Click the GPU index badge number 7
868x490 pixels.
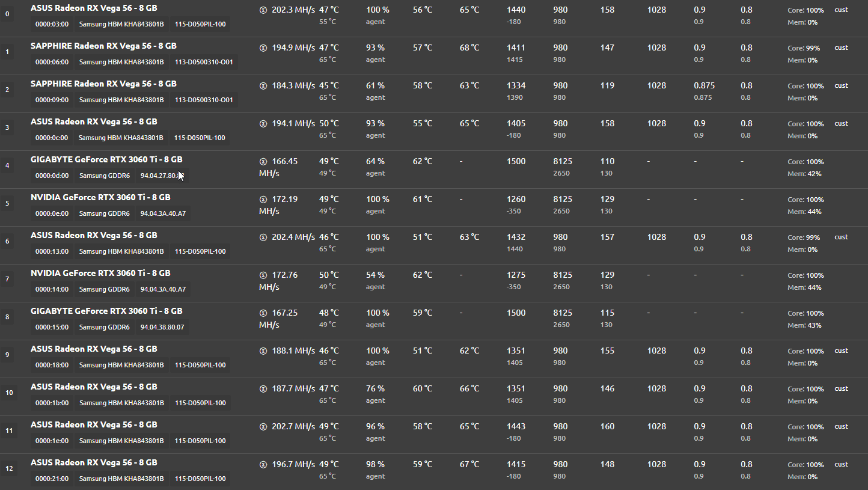point(7,279)
